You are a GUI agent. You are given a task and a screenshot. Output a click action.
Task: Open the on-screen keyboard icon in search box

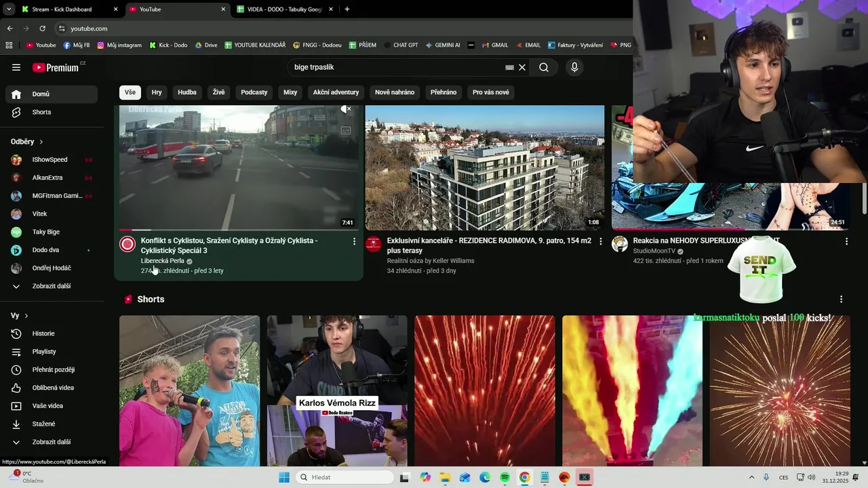509,67
